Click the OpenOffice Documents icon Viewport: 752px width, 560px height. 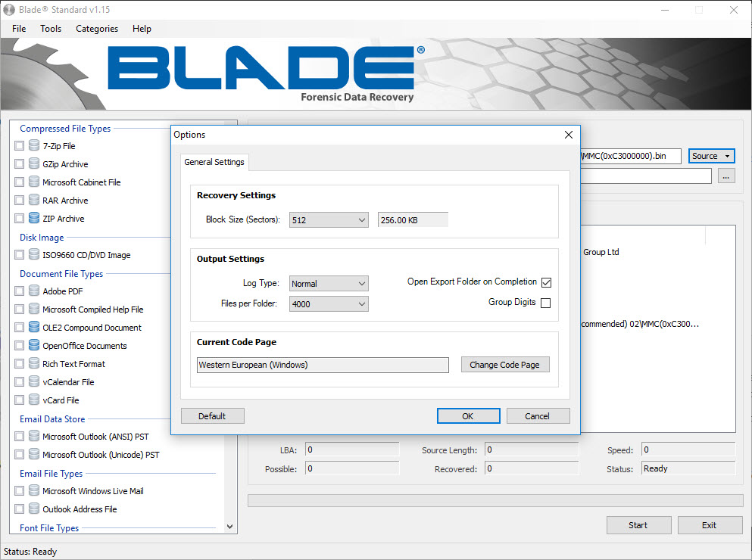[x=33, y=346]
